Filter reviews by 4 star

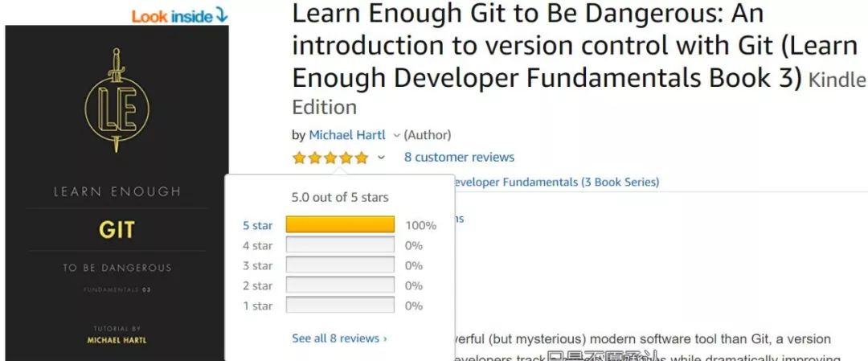click(257, 245)
